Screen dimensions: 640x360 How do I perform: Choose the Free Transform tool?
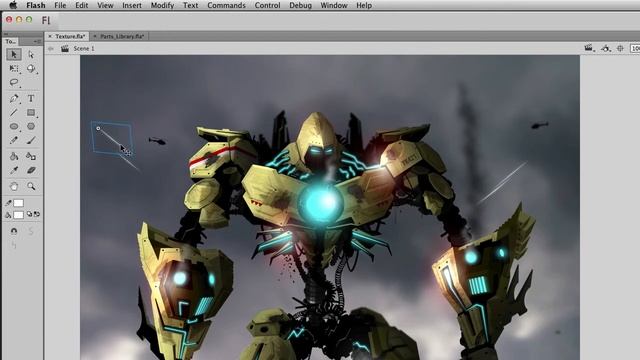[x=14, y=69]
